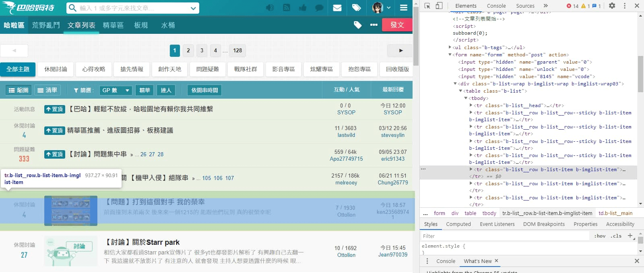644x273 pixels.
Task: Open page 107 of 機甲入侵 thread
Action: [x=229, y=178]
